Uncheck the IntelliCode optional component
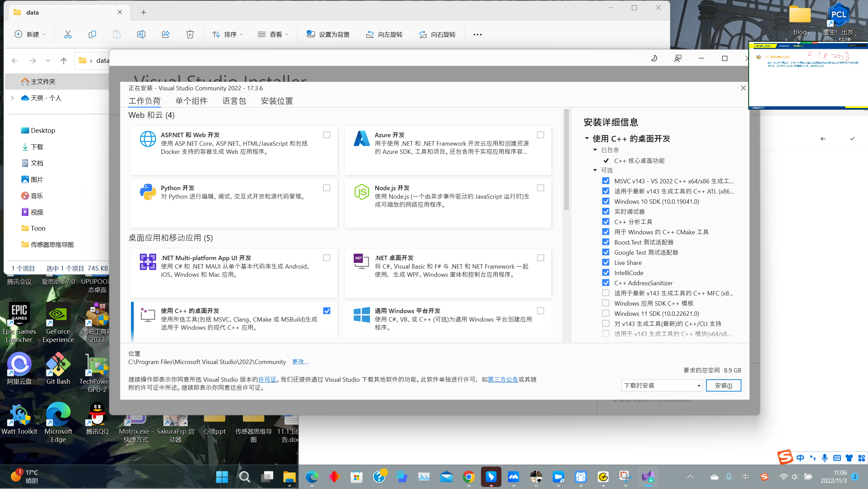Viewport: 868px width, 489px height. click(606, 273)
